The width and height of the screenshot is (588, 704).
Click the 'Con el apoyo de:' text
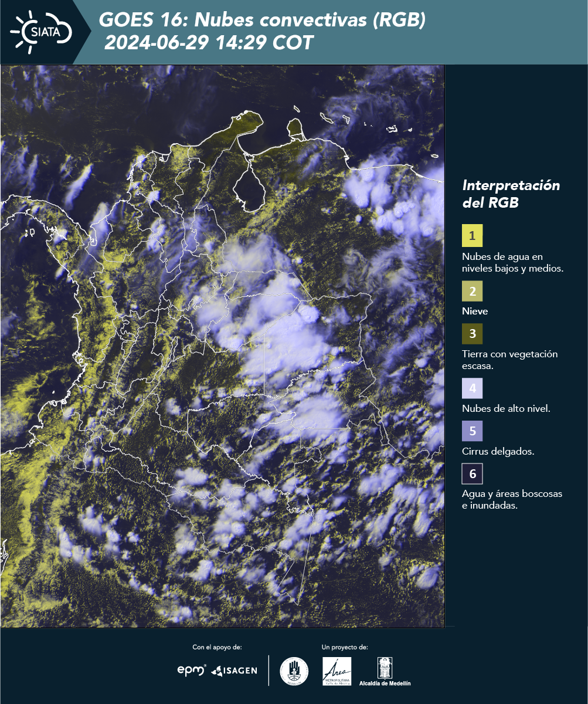[x=217, y=647]
